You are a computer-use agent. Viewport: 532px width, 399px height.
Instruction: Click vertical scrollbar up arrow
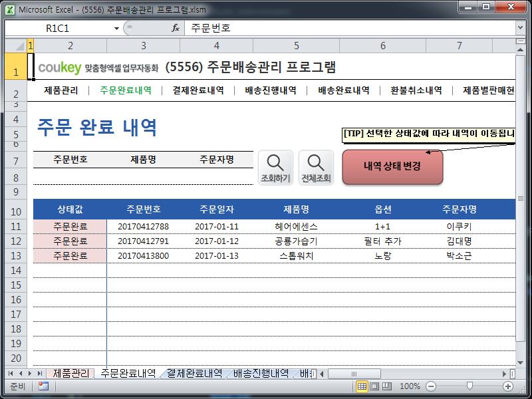coord(520,50)
